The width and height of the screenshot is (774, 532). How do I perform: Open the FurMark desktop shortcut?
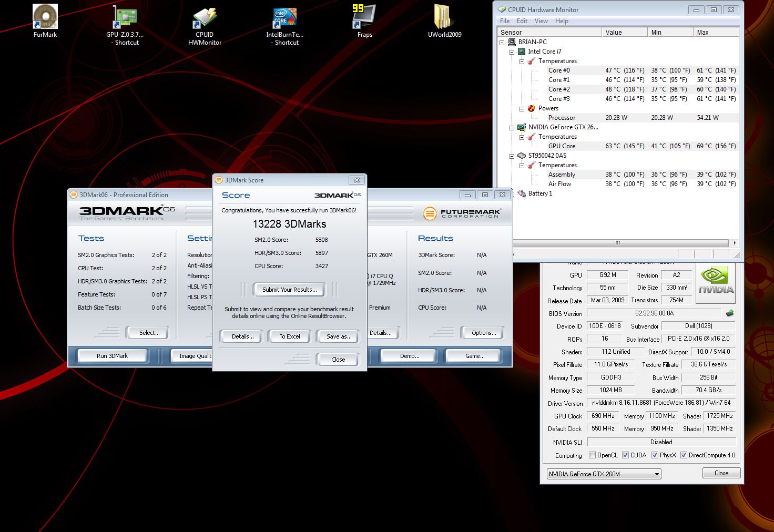45,17
